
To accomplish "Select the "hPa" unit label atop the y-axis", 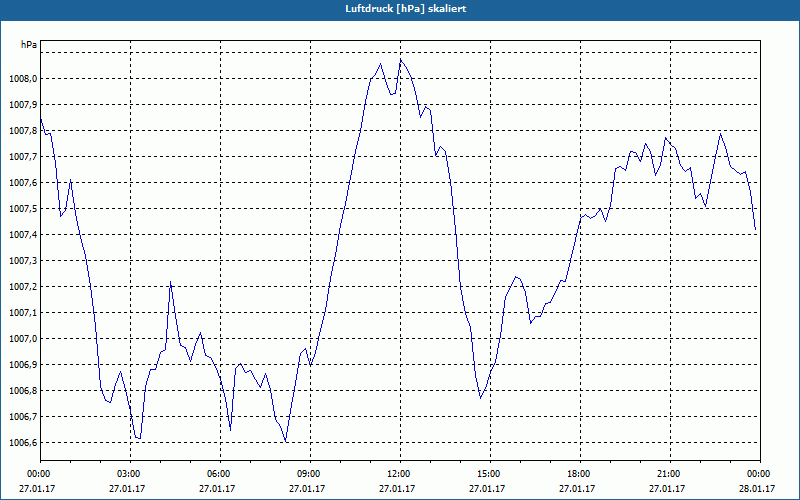I will click(29, 45).
